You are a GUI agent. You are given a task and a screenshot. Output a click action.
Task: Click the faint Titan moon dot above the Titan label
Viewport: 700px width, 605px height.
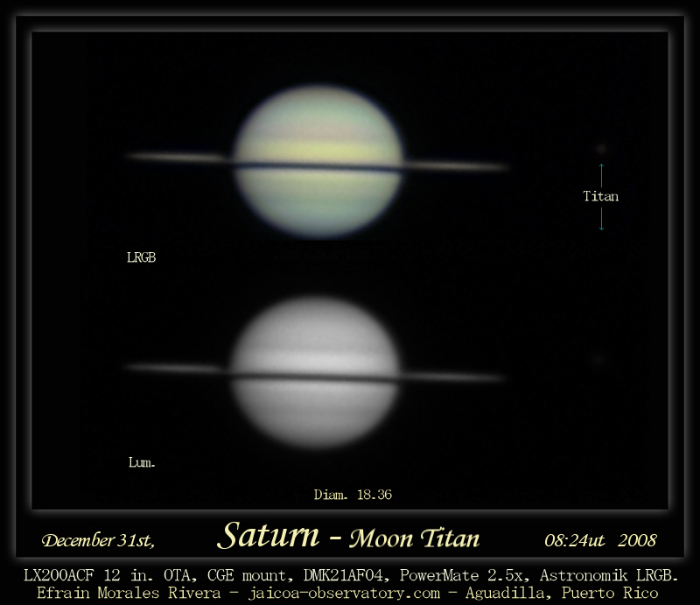[601, 149]
